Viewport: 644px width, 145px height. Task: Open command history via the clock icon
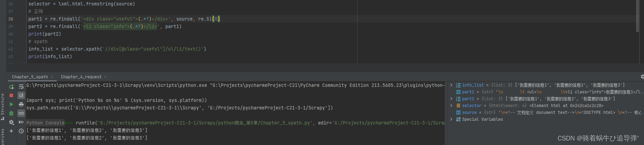[x=21, y=131]
